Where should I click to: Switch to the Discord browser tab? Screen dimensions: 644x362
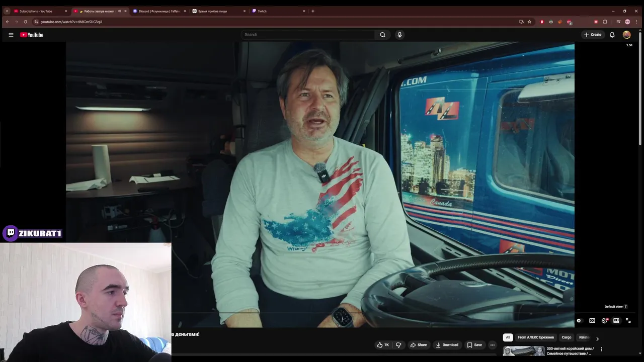tap(159, 11)
